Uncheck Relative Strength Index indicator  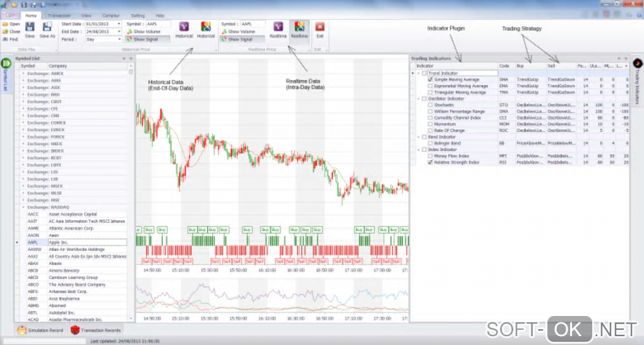click(x=431, y=163)
